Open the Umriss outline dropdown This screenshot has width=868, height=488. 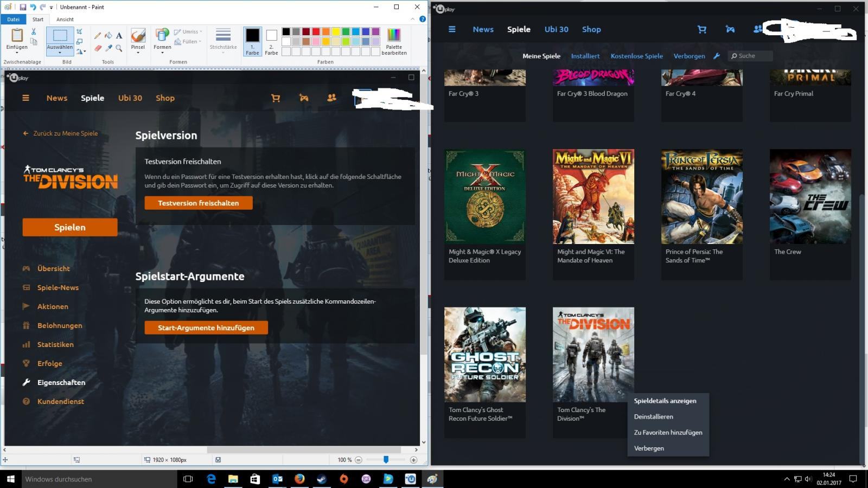pyautogui.click(x=188, y=31)
